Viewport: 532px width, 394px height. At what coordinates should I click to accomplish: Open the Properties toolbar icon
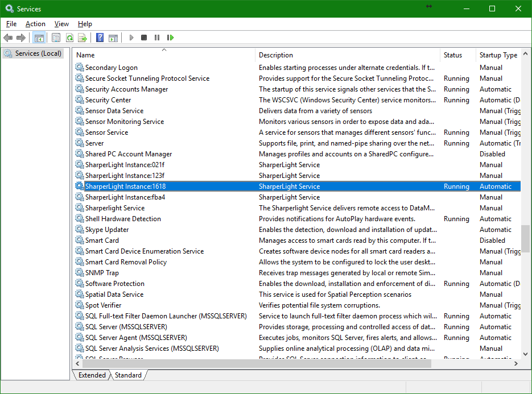(x=56, y=38)
